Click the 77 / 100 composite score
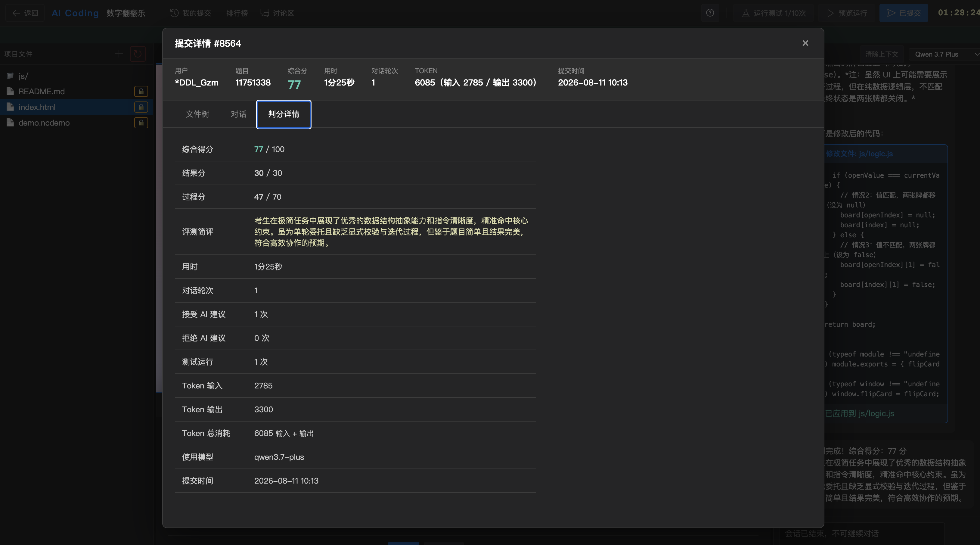Screen dimensions: 980x545 point(269,149)
